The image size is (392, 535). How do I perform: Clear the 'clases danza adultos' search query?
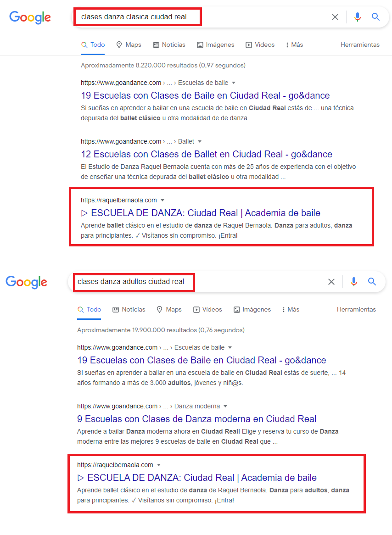(x=331, y=281)
